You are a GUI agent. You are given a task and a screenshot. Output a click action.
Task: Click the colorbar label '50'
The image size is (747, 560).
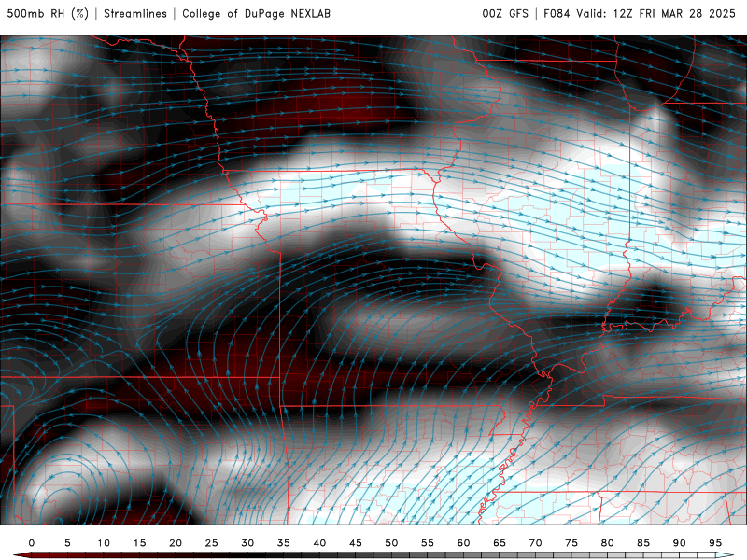[x=391, y=543]
